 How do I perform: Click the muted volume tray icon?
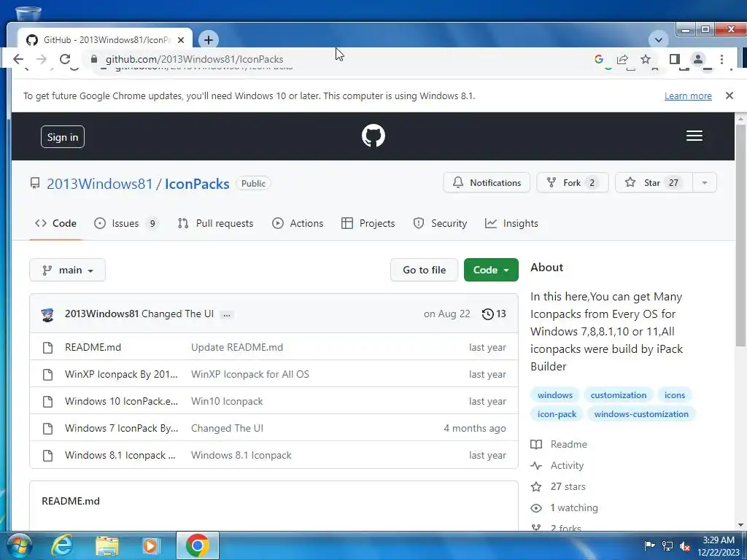point(685,545)
